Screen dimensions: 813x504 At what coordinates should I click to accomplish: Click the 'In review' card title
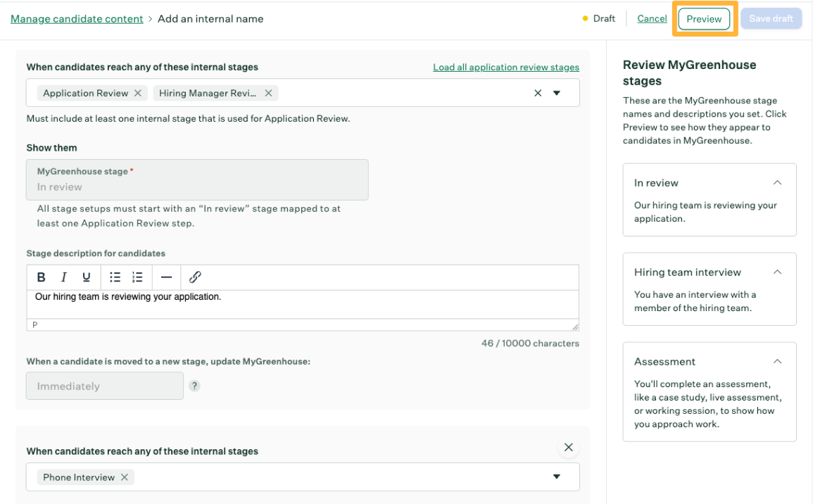(x=656, y=182)
